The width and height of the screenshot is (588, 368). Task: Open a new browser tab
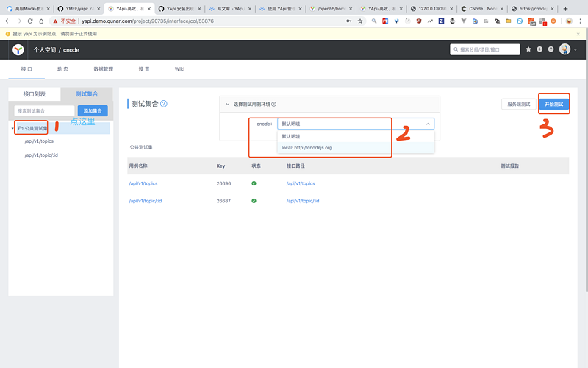[x=565, y=8]
